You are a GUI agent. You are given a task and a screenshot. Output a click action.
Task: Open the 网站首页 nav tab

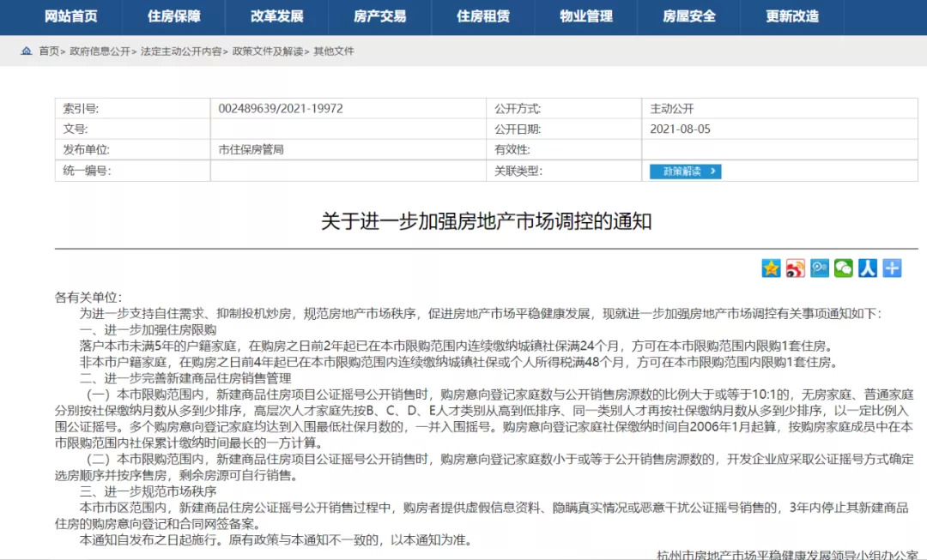[70, 16]
